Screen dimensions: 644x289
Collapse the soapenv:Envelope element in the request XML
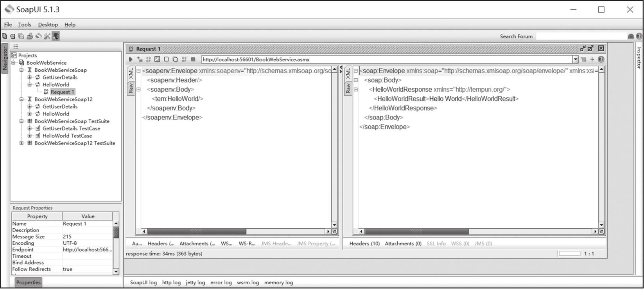(138, 71)
